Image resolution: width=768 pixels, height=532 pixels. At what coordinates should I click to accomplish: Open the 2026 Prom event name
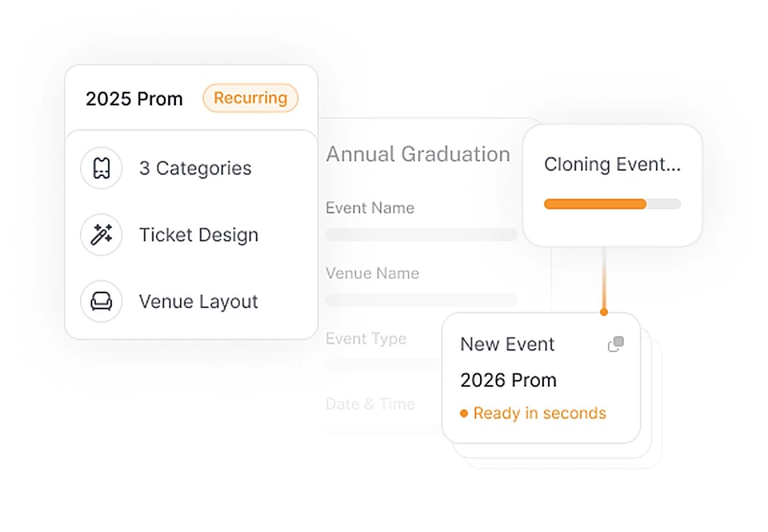[x=509, y=381]
